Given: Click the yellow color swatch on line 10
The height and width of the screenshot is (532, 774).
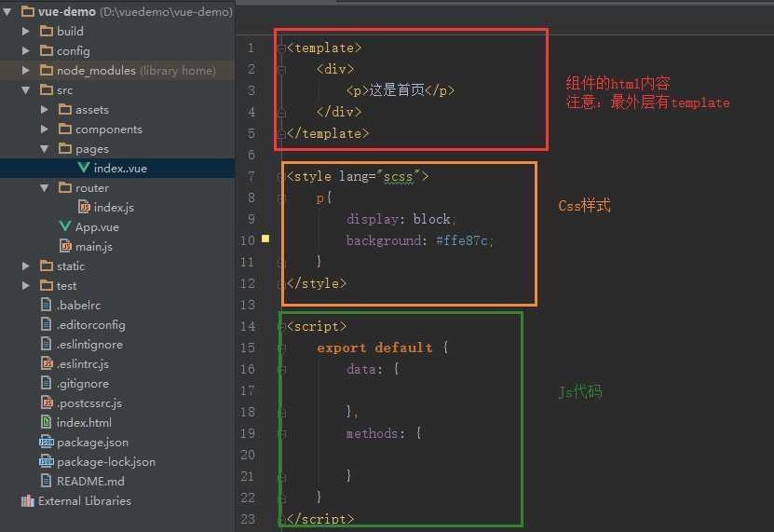Looking at the screenshot, I should (x=265, y=239).
